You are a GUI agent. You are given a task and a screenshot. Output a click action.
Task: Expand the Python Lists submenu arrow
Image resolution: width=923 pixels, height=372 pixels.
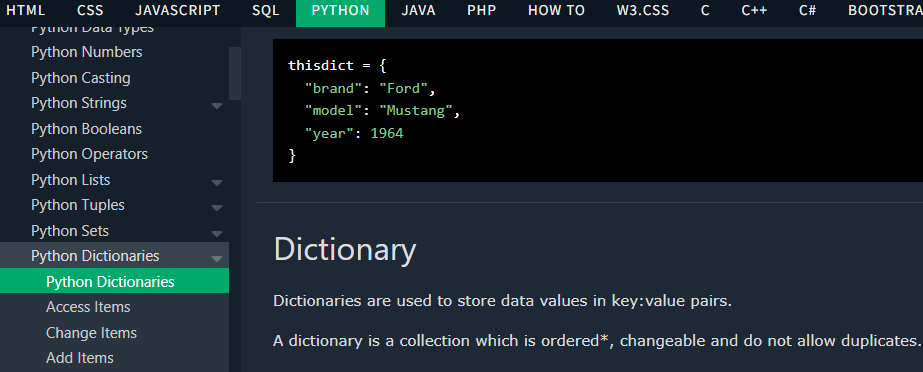pyautogui.click(x=217, y=182)
